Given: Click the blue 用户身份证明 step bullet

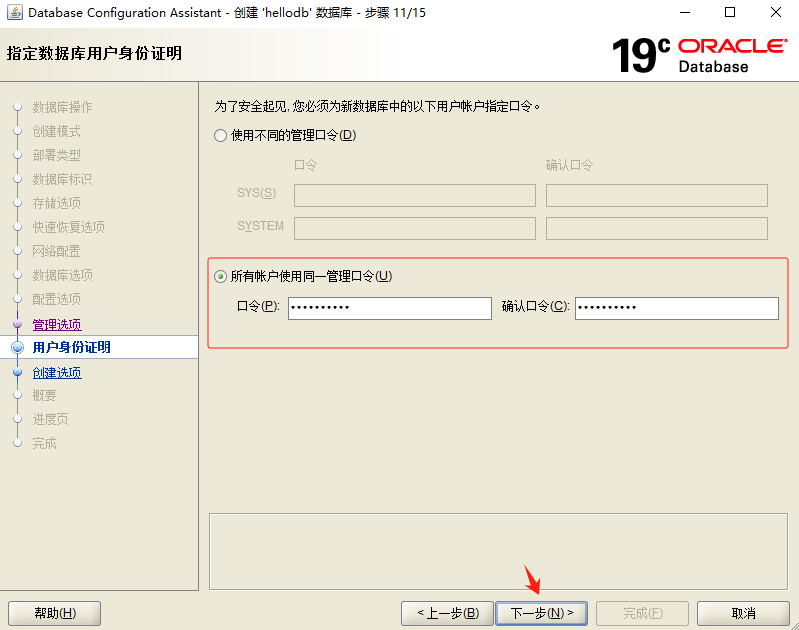Looking at the screenshot, I should pos(17,347).
